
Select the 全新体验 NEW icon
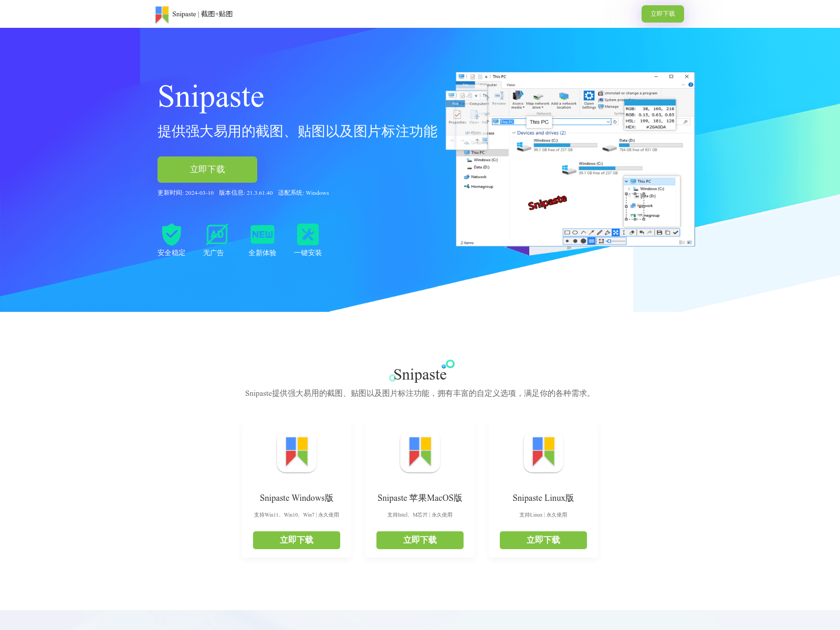[262, 234]
